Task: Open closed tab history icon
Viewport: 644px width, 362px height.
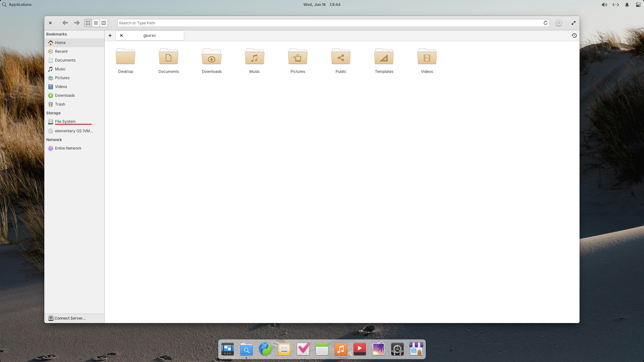Action: coord(574,36)
